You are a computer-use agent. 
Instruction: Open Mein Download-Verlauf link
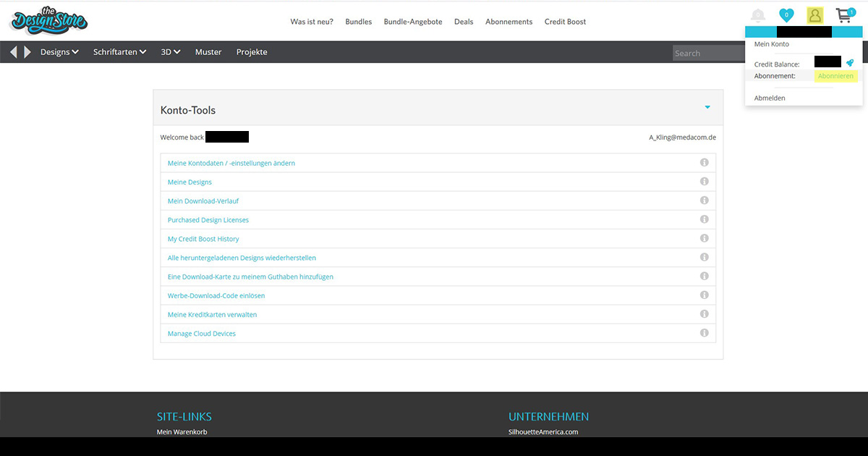point(203,201)
